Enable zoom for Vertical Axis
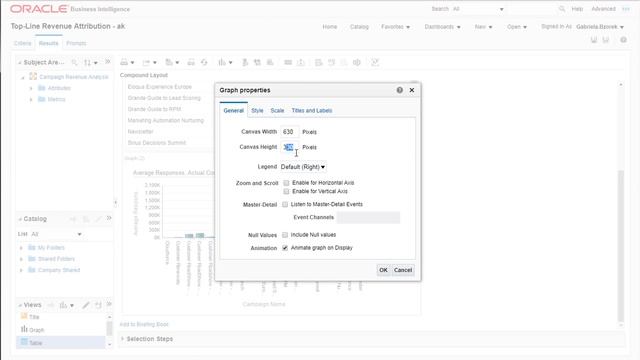 pos(286,191)
